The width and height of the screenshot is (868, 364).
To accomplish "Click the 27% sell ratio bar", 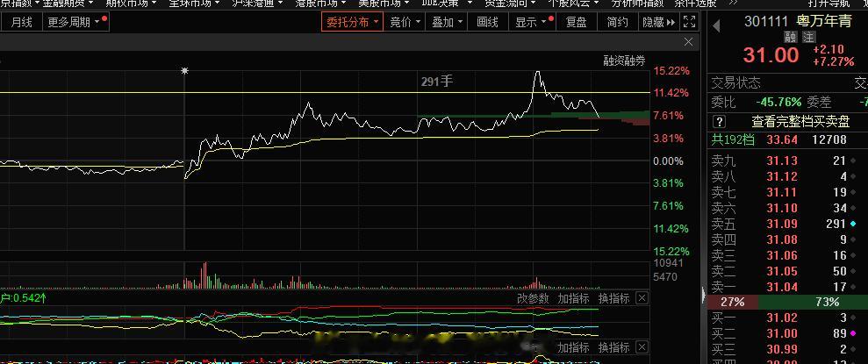I will tap(732, 303).
